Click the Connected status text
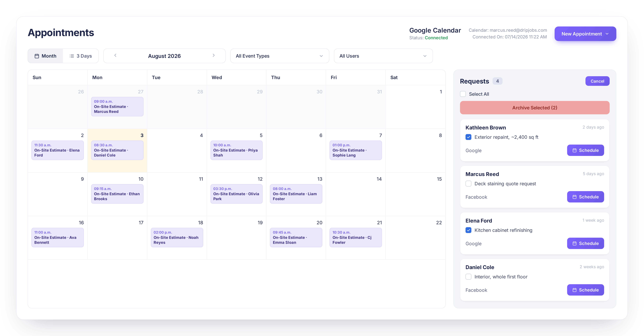The image size is (644, 336). tap(436, 38)
